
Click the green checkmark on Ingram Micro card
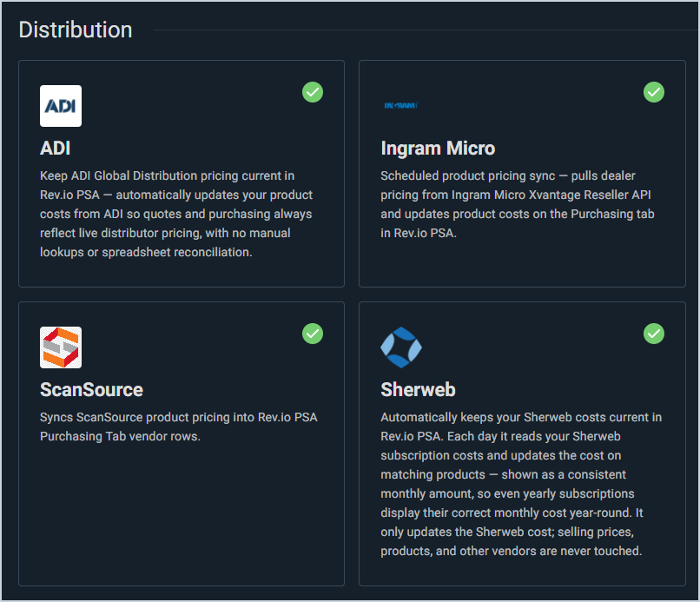pos(654,92)
